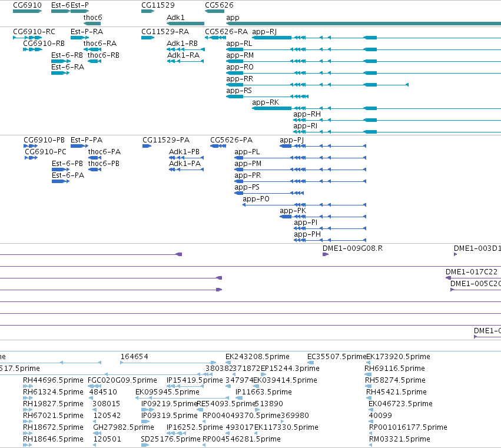Image resolution: width=501 pixels, height=448 pixels.
Task: Click the app-RJ transcript label
Action: 264,32
